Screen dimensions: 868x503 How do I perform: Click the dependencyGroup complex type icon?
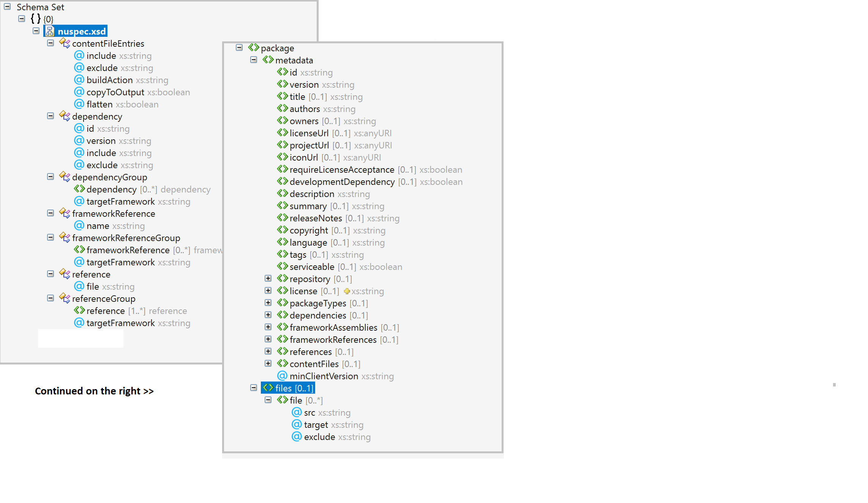point(65,177)
